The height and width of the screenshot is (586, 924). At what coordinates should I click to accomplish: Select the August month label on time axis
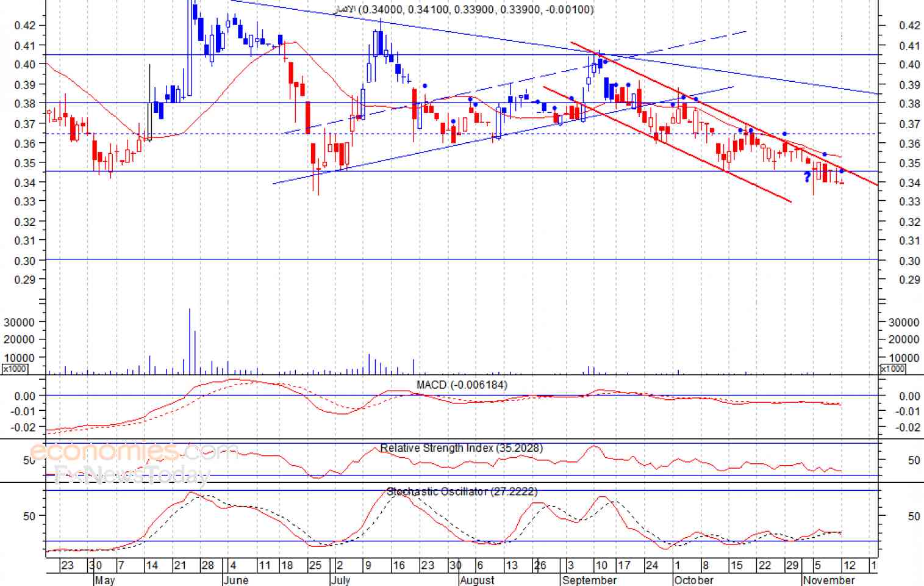point(477,580)
